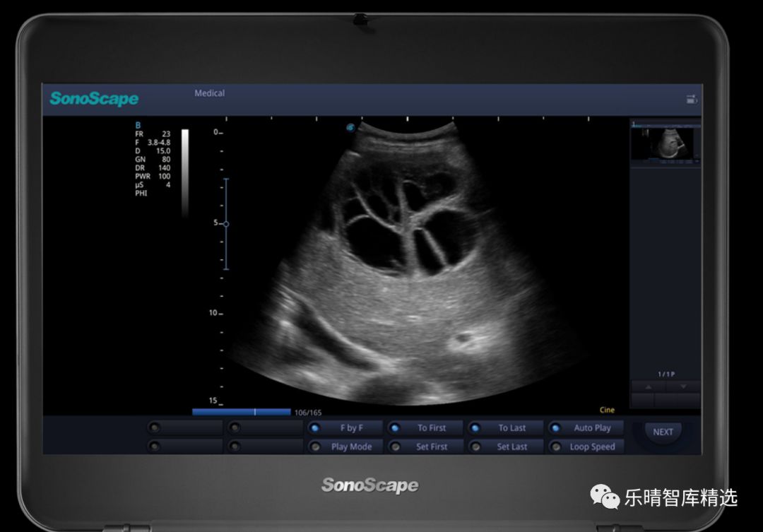Viewport: 763px width, 532px height.
Task: Adjust the Loop Speed setting
Action: coord(586,447)
